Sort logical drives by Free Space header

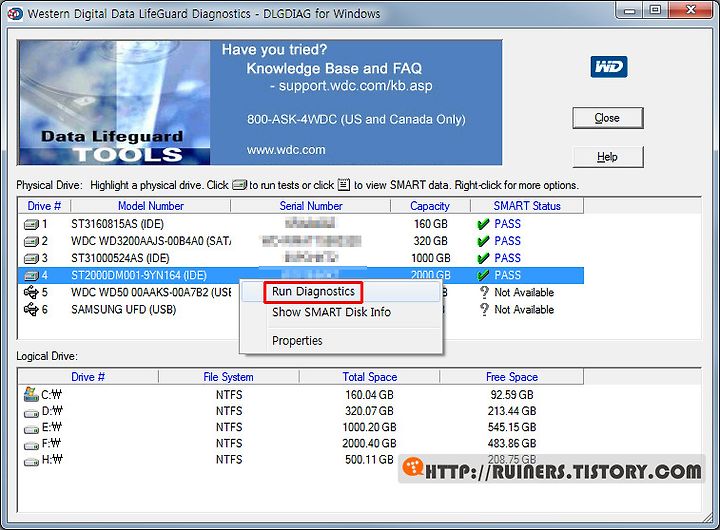(x=512, y=377)
